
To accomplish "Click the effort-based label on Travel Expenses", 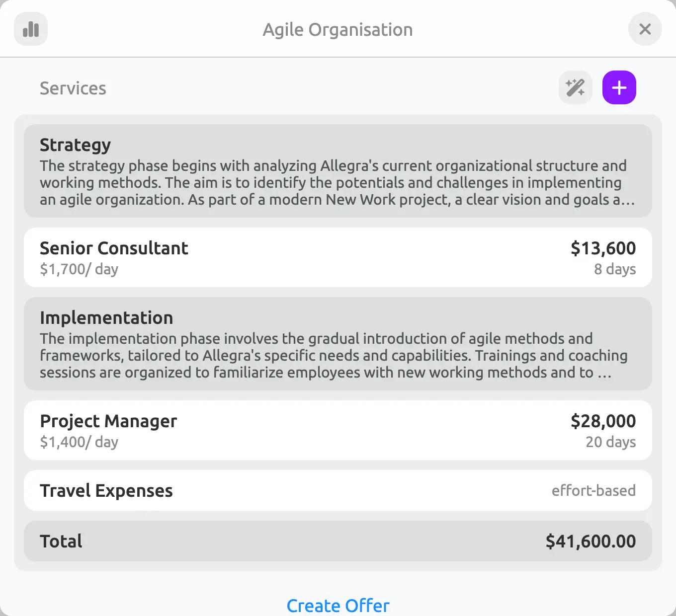I will [x=593, y=490].
